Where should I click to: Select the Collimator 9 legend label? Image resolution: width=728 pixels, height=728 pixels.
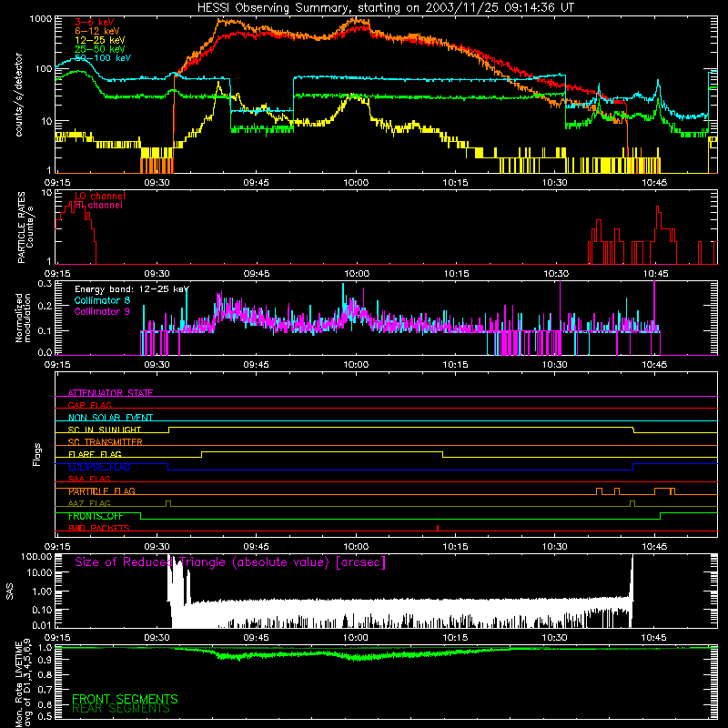coord(102,311)
